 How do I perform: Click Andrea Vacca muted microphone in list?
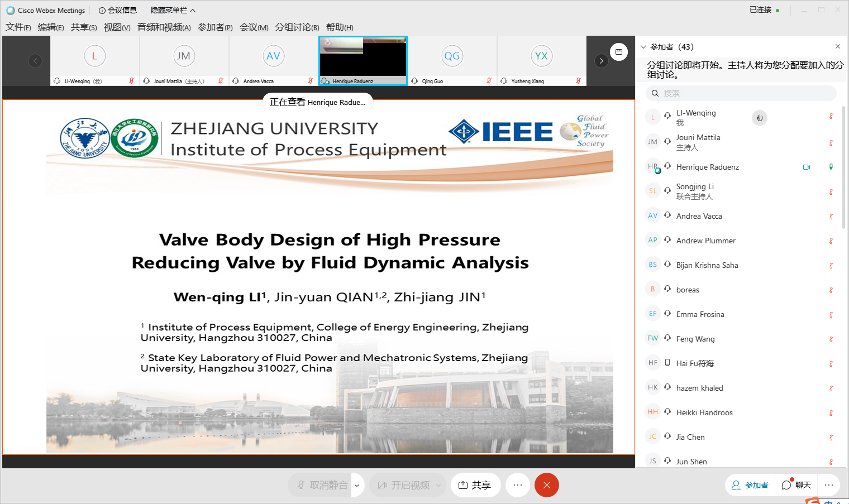pyautogui.click(x=831, y=217)
